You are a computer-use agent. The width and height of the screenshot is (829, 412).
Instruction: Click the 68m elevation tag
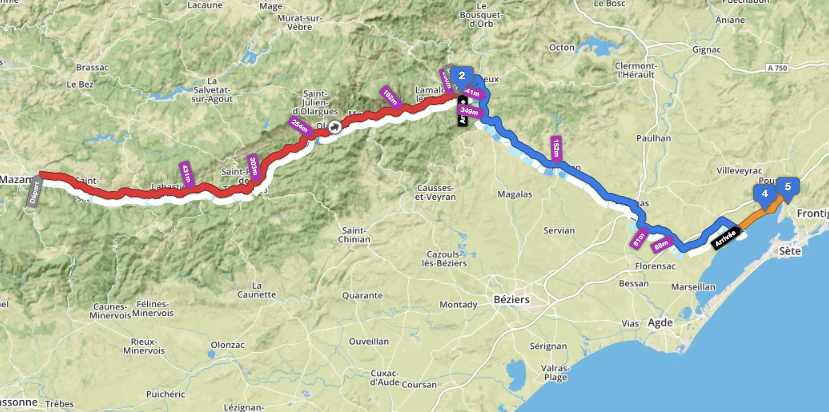click(x=661, y=245)
